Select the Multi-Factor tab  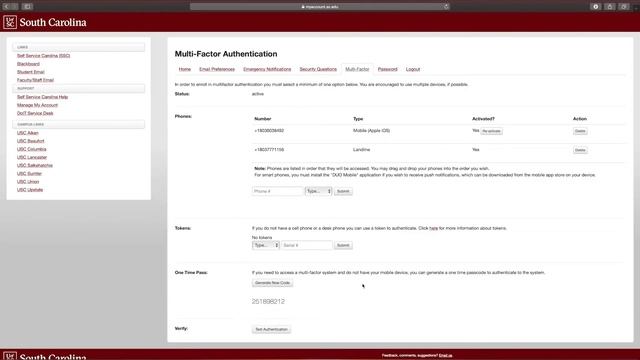click(357, 69)
